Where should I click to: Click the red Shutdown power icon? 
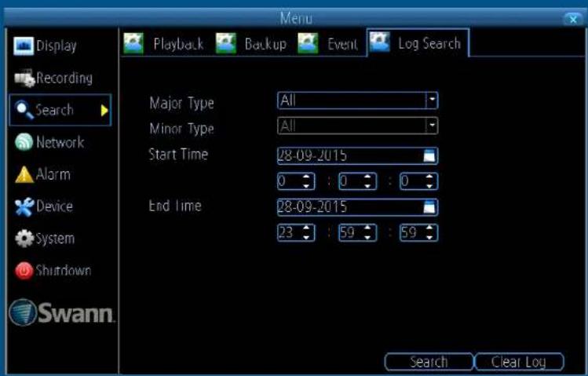click(x=24, y=271)
